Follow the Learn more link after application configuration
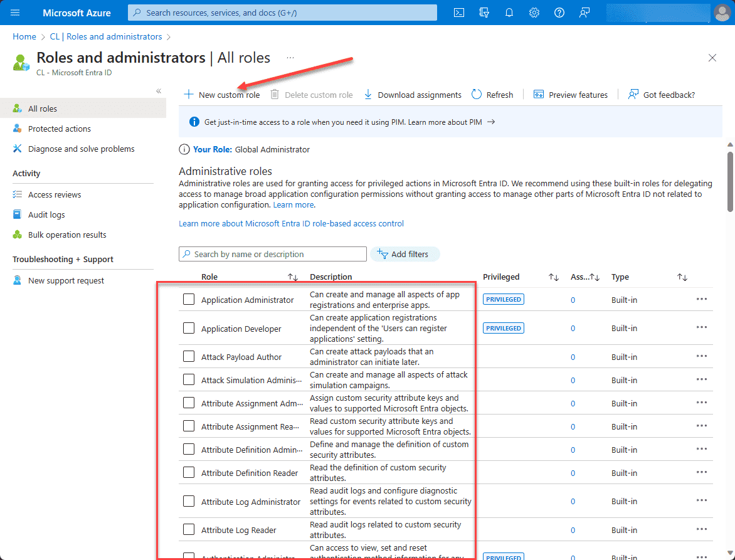 click(293, 205)
